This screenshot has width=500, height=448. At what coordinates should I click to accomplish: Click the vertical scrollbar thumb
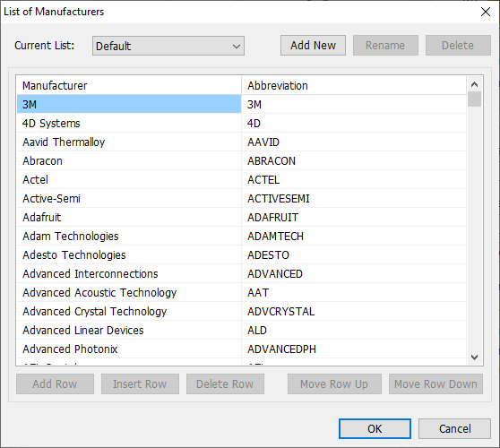[475, 99]
